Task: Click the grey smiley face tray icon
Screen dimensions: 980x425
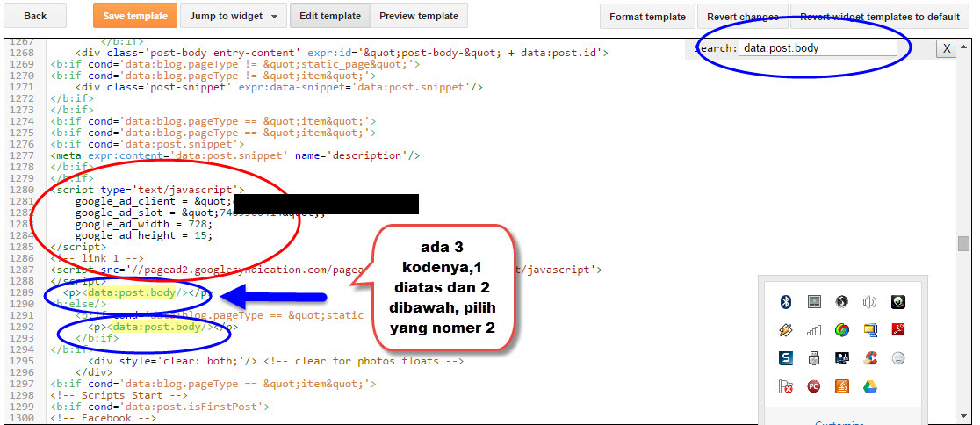Action: 898,358
